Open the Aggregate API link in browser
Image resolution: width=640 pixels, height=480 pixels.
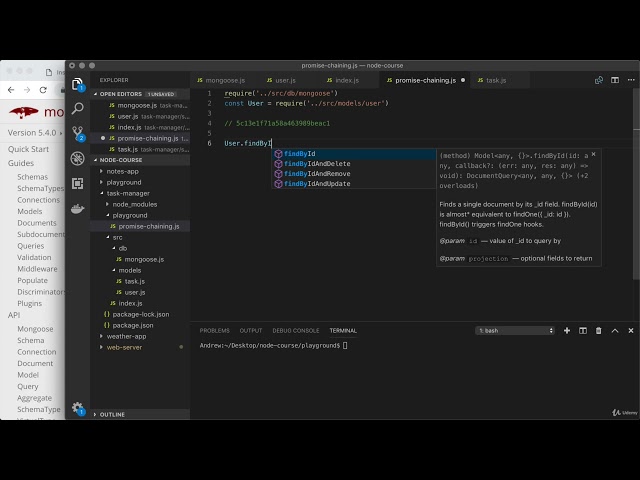[x=34, y=398]
